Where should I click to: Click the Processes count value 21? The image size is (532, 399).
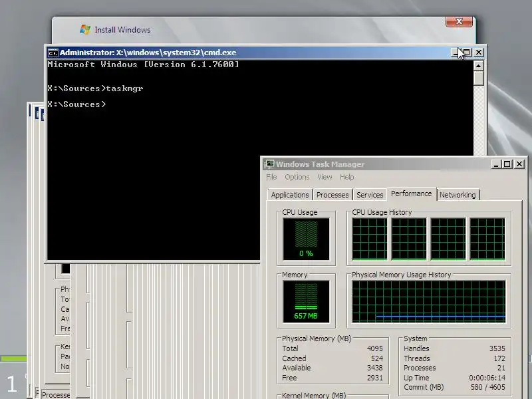[x=501, y=368]
